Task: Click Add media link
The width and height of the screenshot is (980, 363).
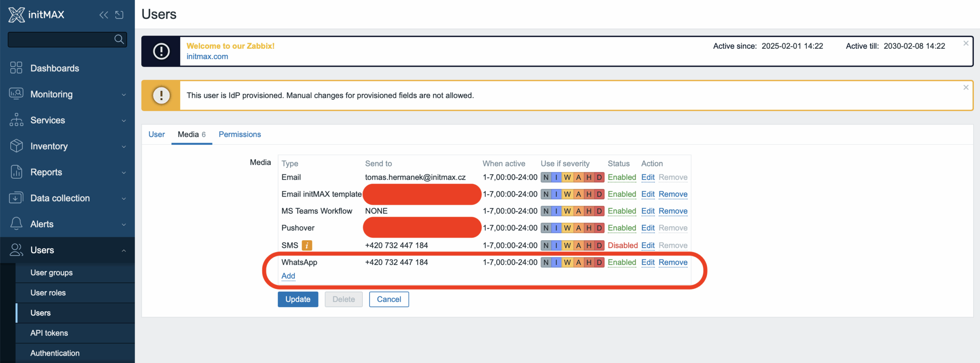Action: [288, 276]
